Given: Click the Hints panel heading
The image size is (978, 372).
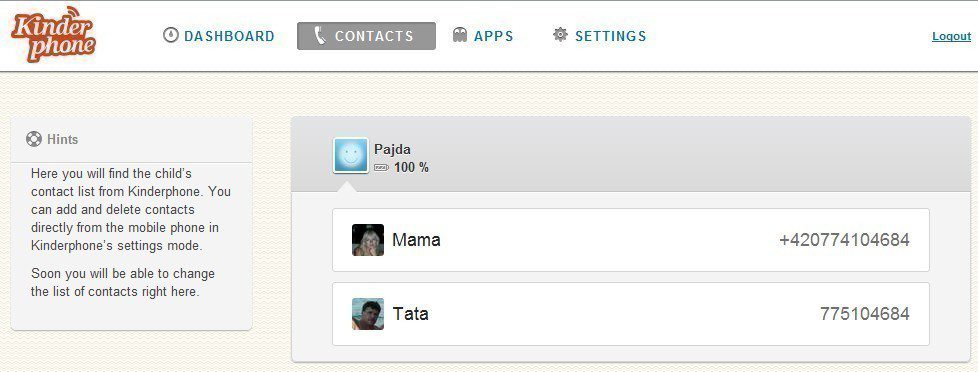Looking at the screenshot, I should pos(62,139).
